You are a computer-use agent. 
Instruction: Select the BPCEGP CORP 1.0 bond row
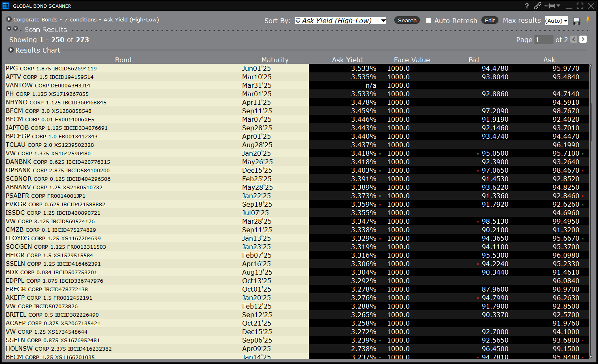(297, 136)
